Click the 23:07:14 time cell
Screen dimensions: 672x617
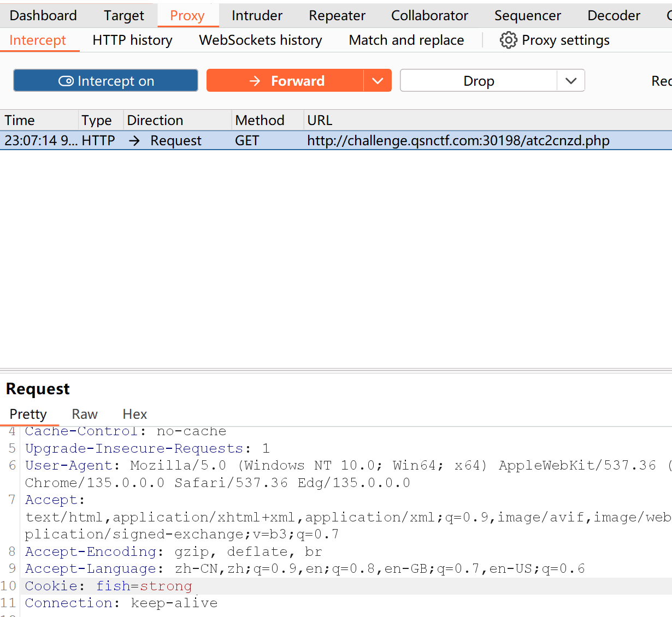pos(41,141)
